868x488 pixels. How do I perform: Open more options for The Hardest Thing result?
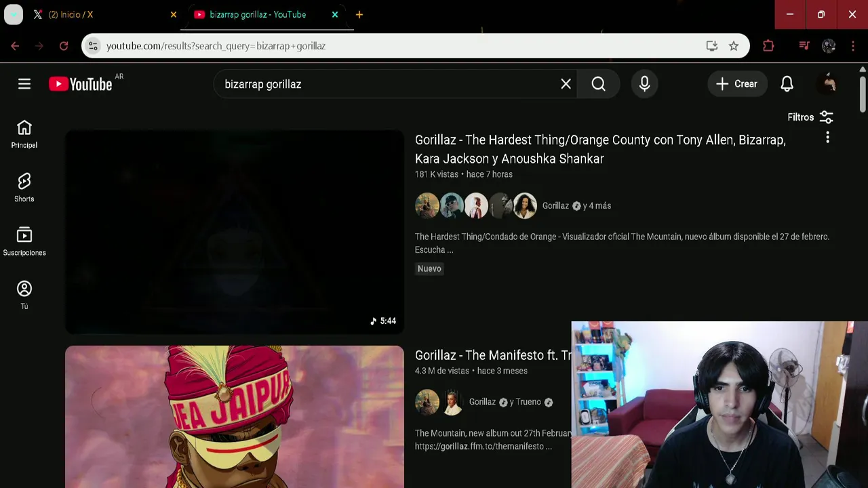tap(827, 138)
